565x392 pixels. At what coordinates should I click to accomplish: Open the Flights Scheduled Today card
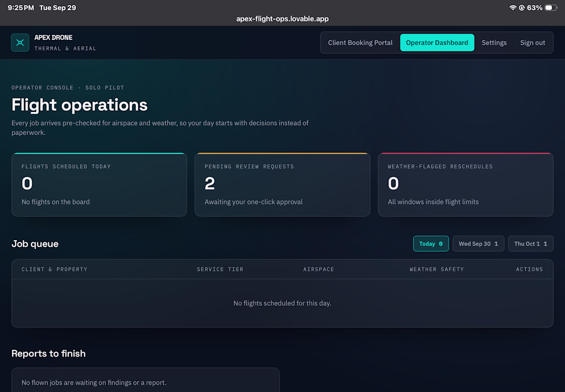coord(99,185)
